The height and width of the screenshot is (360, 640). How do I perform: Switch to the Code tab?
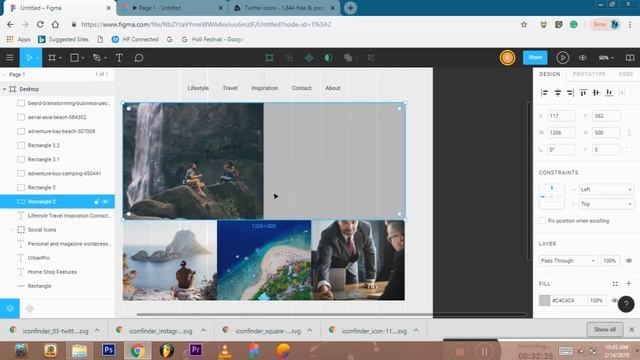626,74
